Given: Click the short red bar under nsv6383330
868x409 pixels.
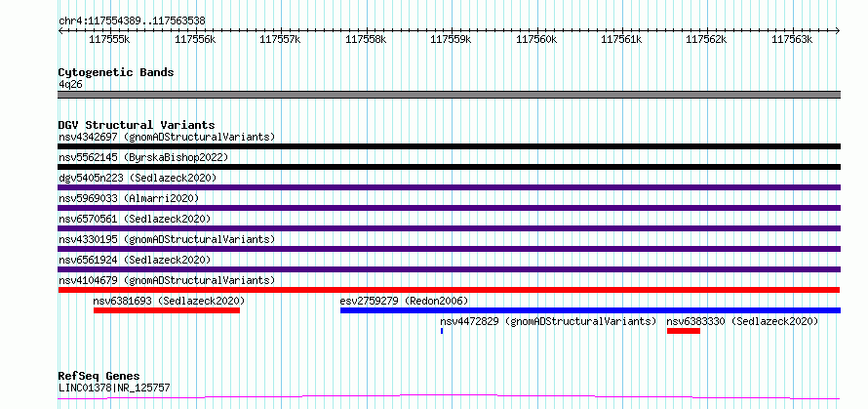Looking at the screenshot, I should (684, 331).
